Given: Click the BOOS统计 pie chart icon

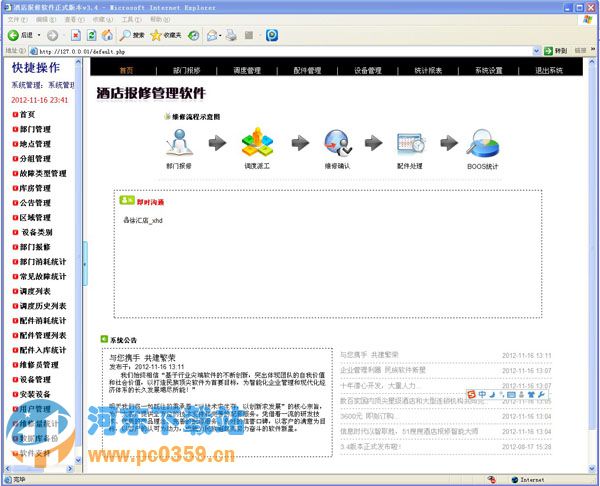Looking at the screenshot, I should 483,143.
